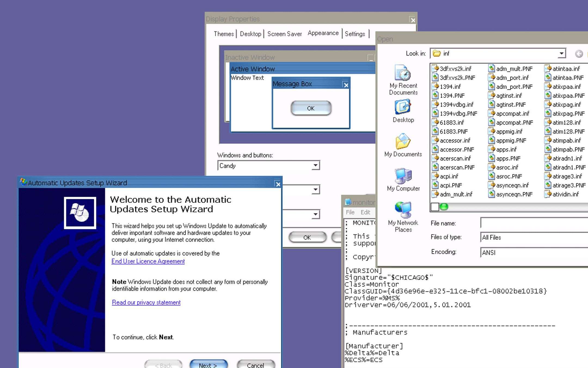
Task: Select file icon for acpi.inf
Action: [435, 176]
